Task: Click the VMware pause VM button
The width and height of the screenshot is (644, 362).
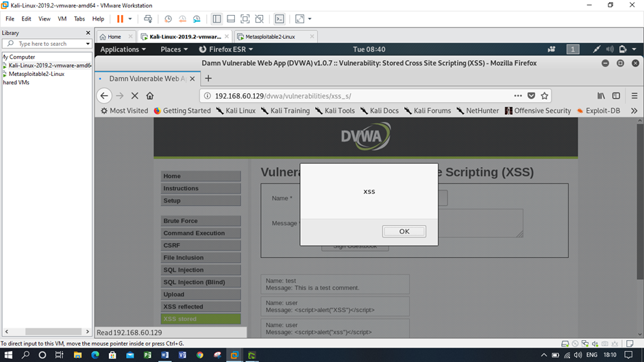Action: (x=120, y=19)
